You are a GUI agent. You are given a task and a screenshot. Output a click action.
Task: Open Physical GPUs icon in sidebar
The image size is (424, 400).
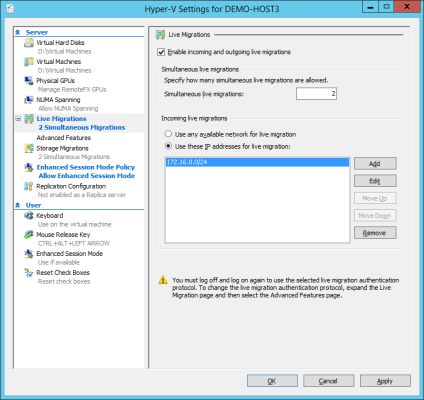tap(29, 81)
